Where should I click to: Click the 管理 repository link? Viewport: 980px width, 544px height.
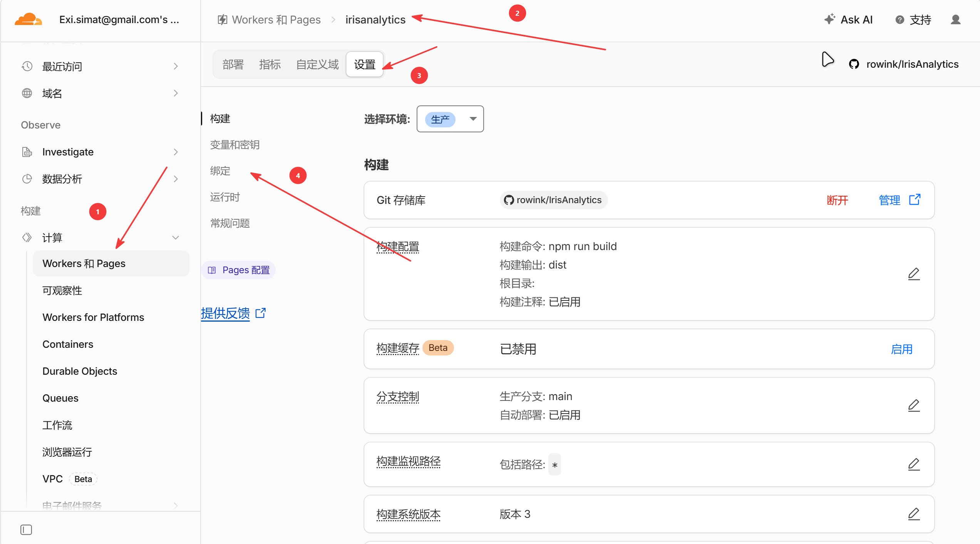click(x=890, y=200)
